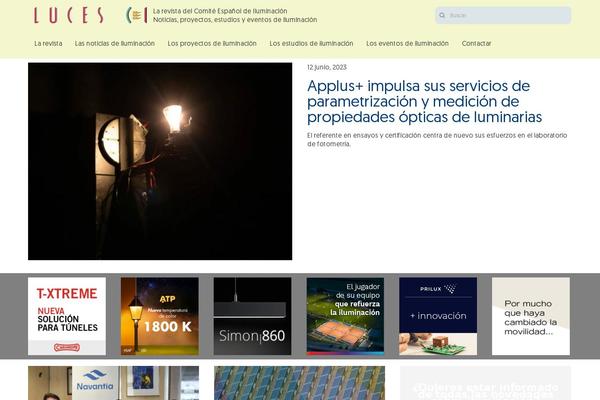Open the T-XTREME tunnels ad banner
The height and width of the screenshot is (400, 600).
point(67,316)
